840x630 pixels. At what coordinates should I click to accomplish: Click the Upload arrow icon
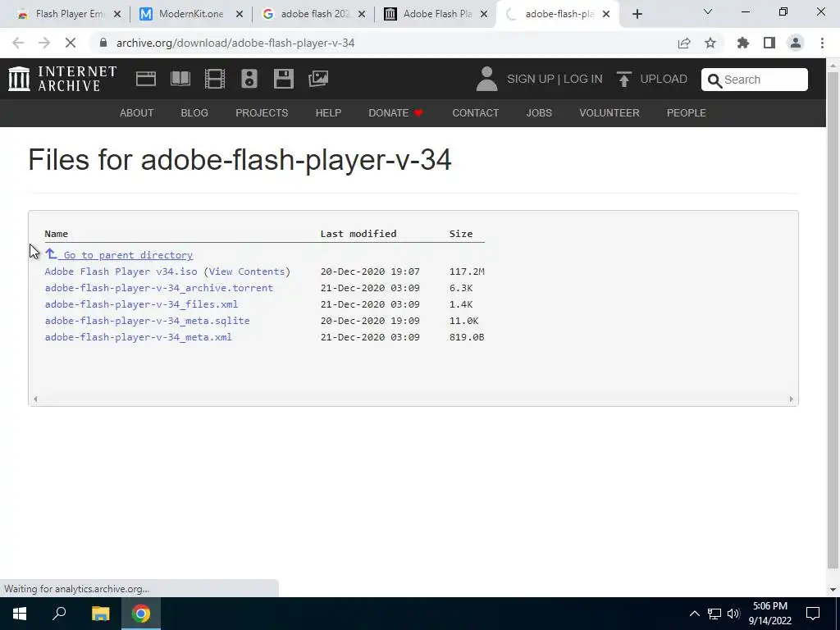click(x=623, y=80)
